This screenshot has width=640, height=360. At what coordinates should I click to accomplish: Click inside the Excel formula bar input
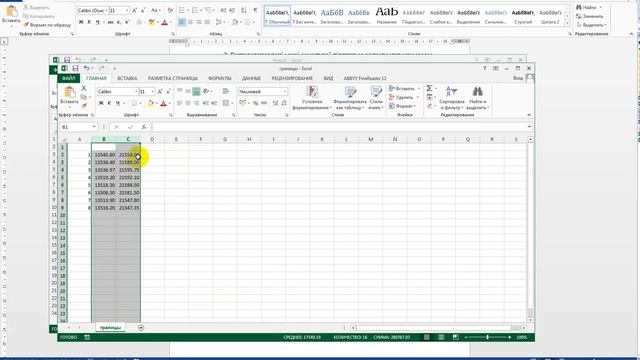tap(339, 127)
